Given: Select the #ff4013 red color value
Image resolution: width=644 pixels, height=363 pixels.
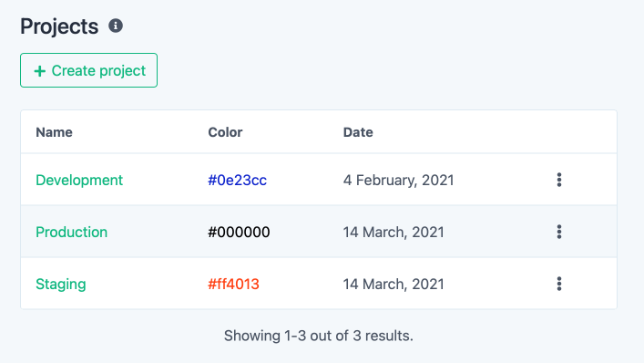Looking at the screenshot, I should (234, 284).
